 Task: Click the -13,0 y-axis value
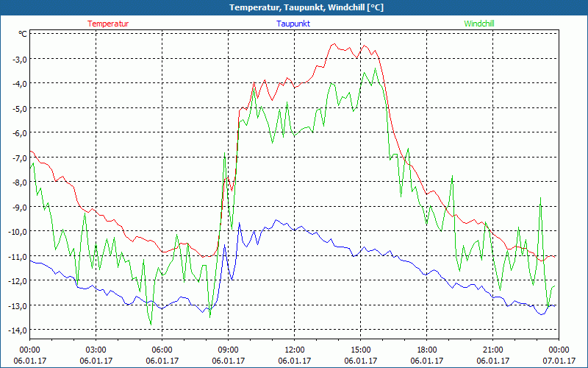17,305
